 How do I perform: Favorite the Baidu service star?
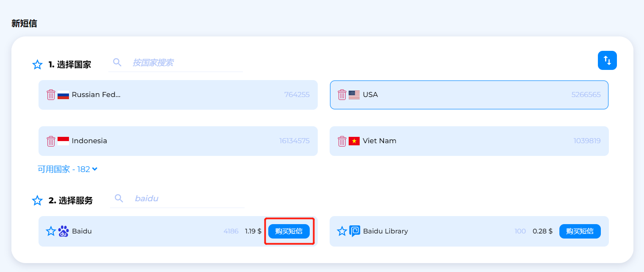point(51,231)
